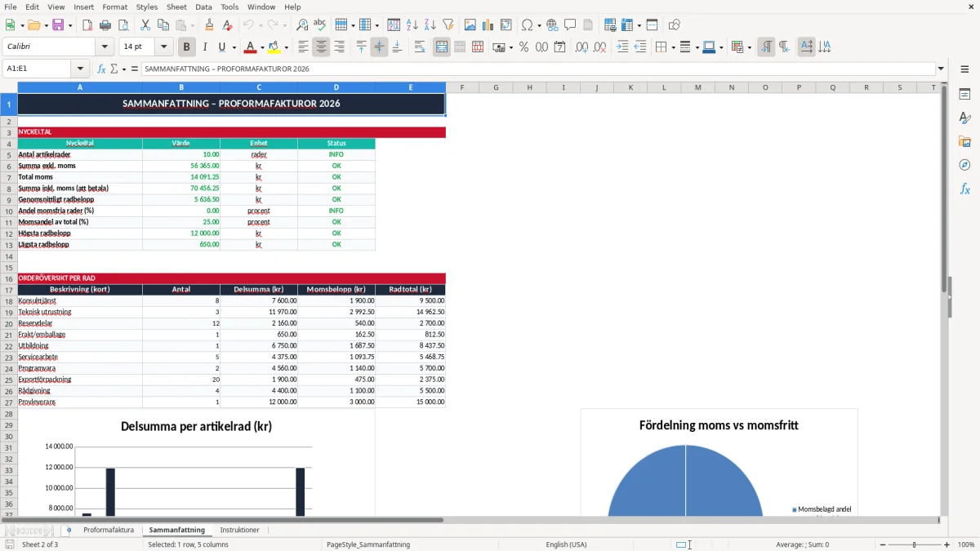Expand the formula bar arrow

(941, 69)
